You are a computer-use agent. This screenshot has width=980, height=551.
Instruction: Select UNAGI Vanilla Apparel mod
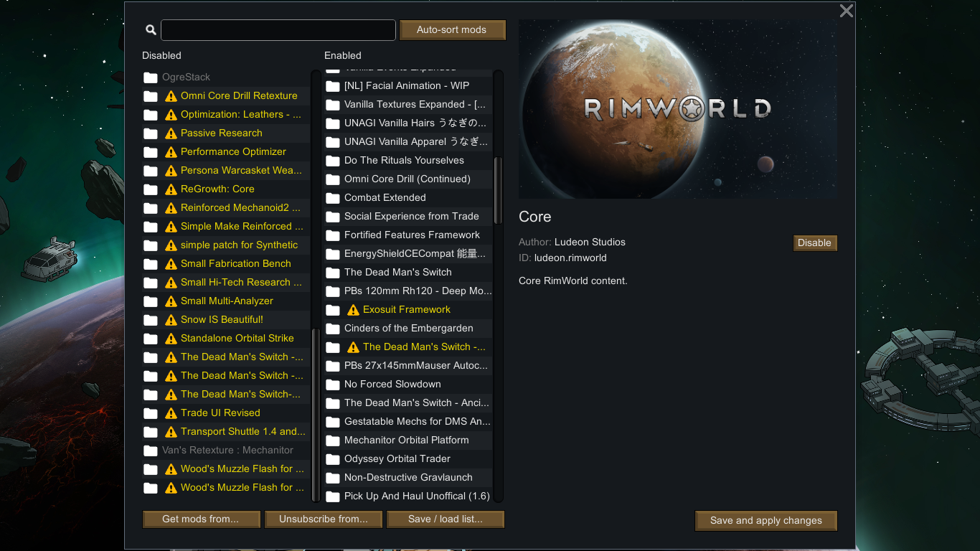point(408,142)
